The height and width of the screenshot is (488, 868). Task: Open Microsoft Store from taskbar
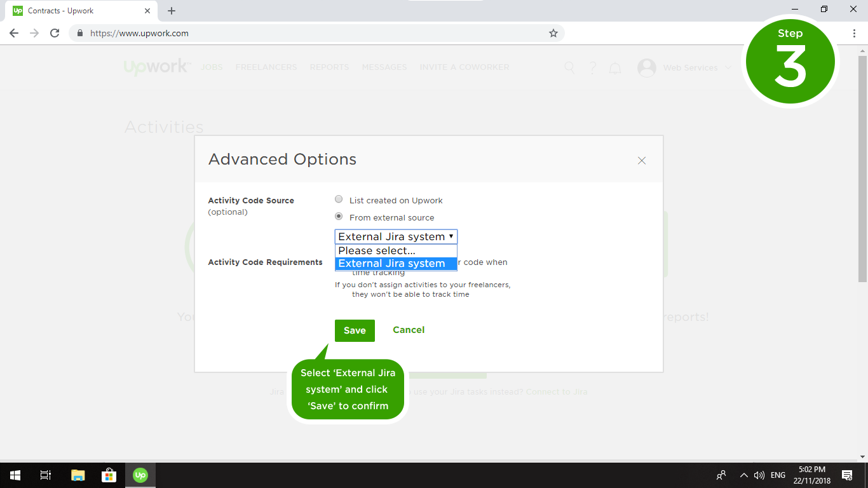pos(109,475)
